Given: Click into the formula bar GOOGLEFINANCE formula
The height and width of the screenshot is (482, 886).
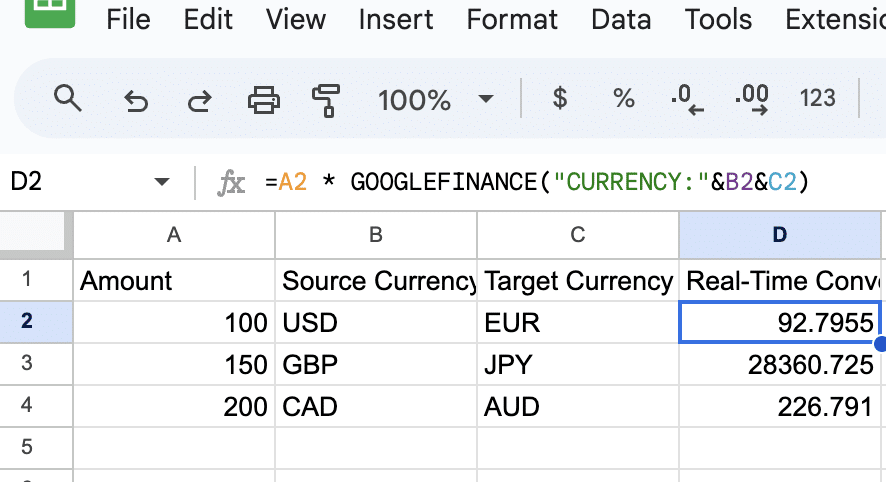Looking at the screenshot, I should (x=537, y=183).
